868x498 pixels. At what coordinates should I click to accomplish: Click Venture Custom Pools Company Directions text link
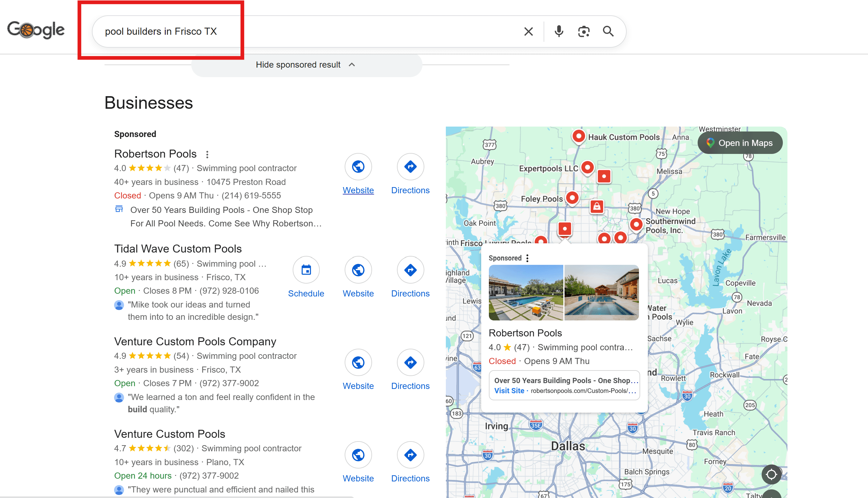click(410, 386)
